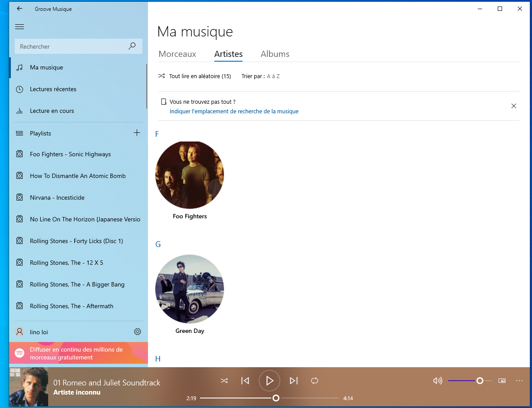Click the Foo Fighters artist name
This screenshot has width=532, height=408.
(190, 216)
